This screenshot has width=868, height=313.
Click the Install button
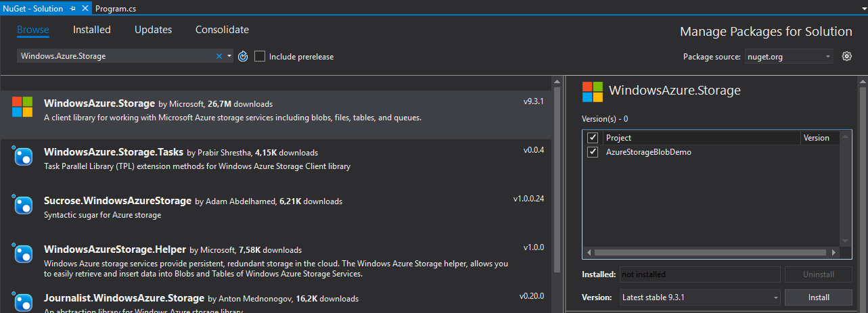(x=819, y=297)
